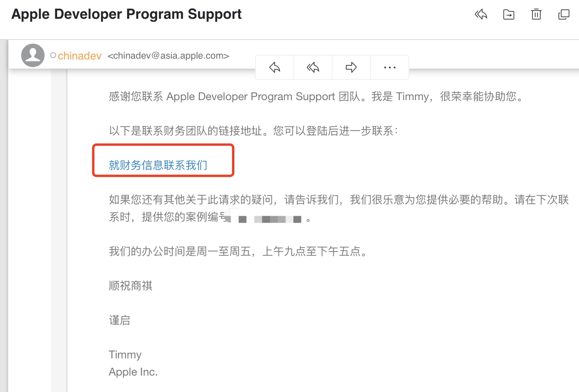Open sender name chinadev
The image size is (579, 392).
(80, 56)
